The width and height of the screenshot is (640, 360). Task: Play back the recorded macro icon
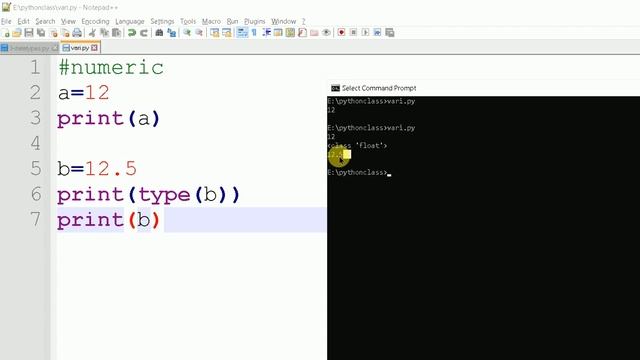click(x=365, y=33)
